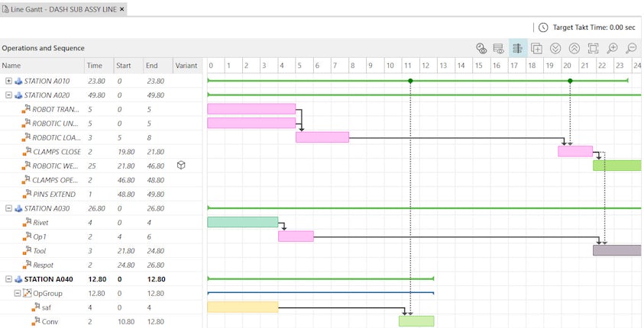Image resolution: width=644 pixels, height=328 pixels.
Task: Select the ROBOTIC LOA... operation row
Action: click(x=101, y=138)
